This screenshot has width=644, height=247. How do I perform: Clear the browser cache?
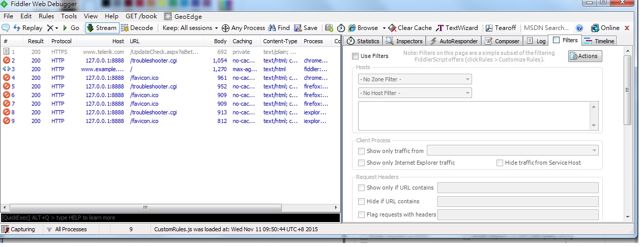(x=409, y=28)
